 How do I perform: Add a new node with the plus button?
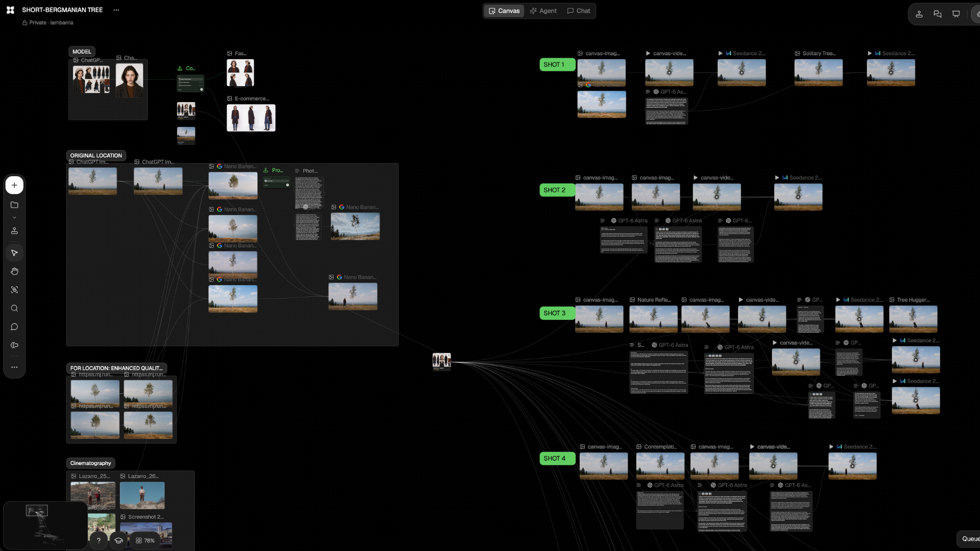pyautogui.click(x=14, y=185)
